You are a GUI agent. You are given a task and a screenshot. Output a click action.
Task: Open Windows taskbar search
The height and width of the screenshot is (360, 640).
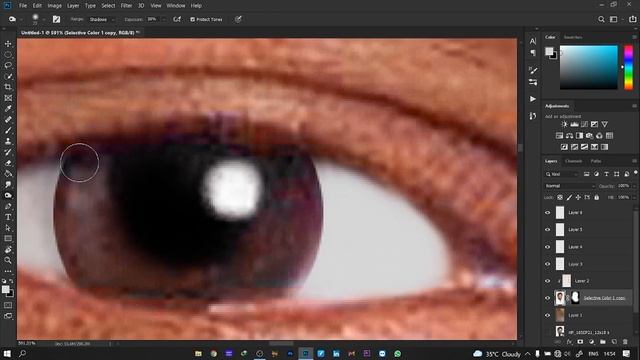point(22,353)
